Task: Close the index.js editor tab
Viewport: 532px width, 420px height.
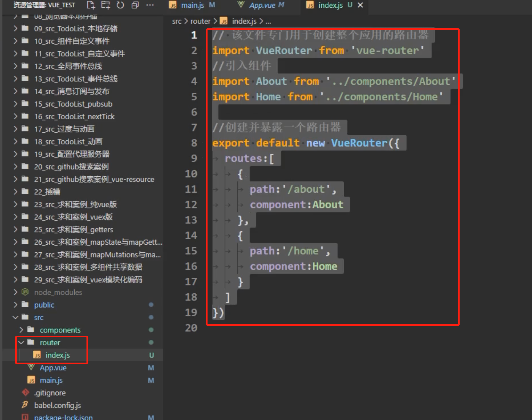Action: [360, 5]
